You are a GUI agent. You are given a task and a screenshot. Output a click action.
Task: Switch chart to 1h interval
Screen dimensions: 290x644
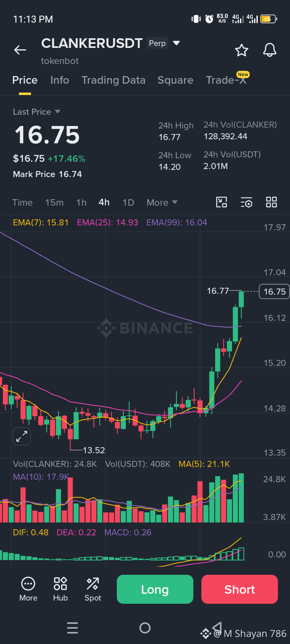click(x=81, y=202)
